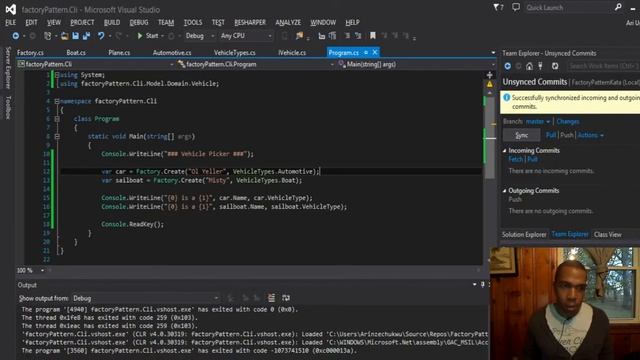
Task: Click the green Start debugging button
Action: coord(148,36)
